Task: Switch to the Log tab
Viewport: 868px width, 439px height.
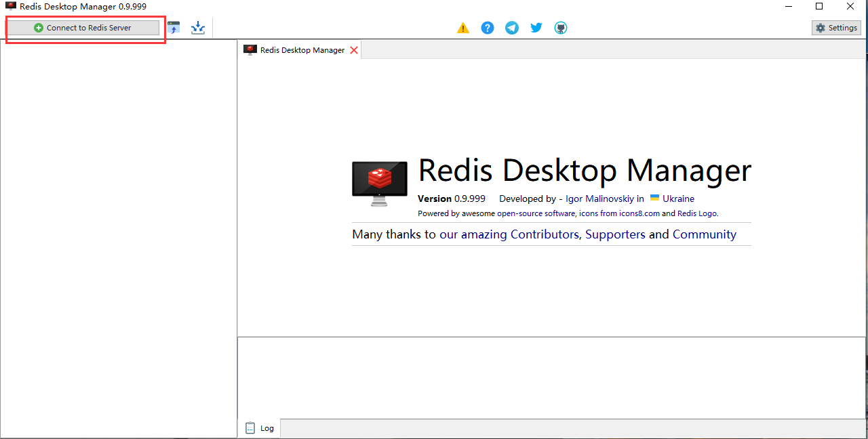Action: click(x=260, y=428)
